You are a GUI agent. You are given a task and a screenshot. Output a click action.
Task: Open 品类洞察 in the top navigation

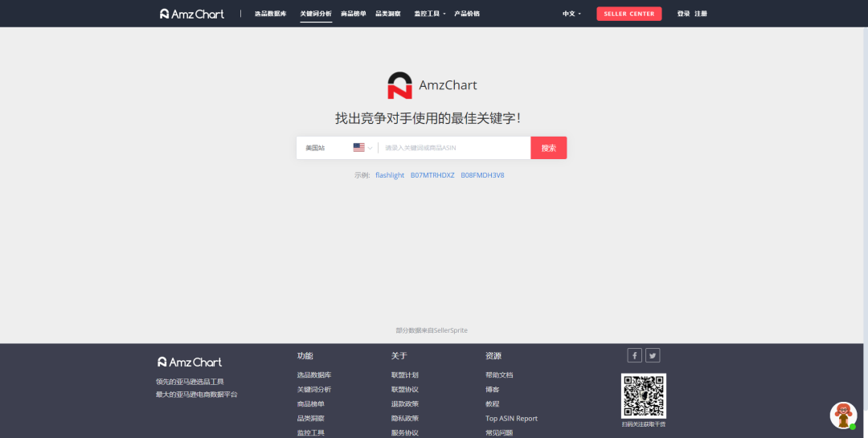pyautogui.click(x=388, y=14)
